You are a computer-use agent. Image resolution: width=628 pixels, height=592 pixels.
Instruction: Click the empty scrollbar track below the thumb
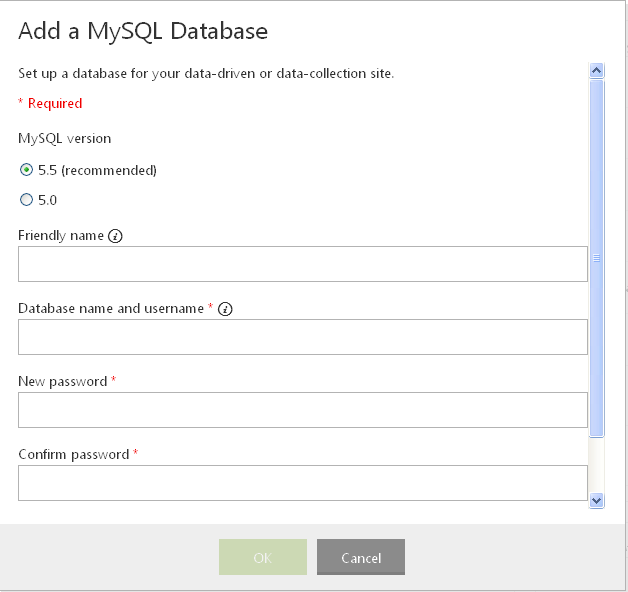596,465
